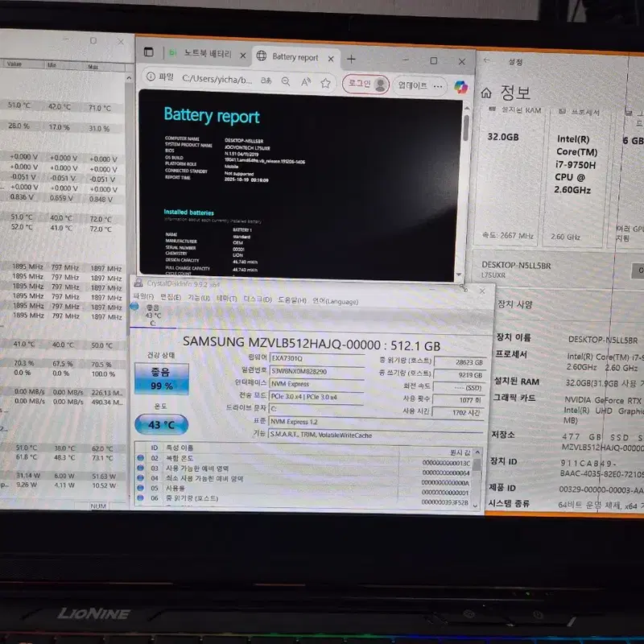This screenshot has height=644, width=644.
Task: Click the 업데이트 button in Edge
Action: tap(412, 85)
